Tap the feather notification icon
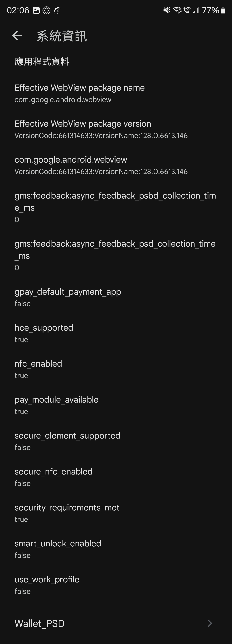This screenshot has width=232, height=644. [57, 10]
